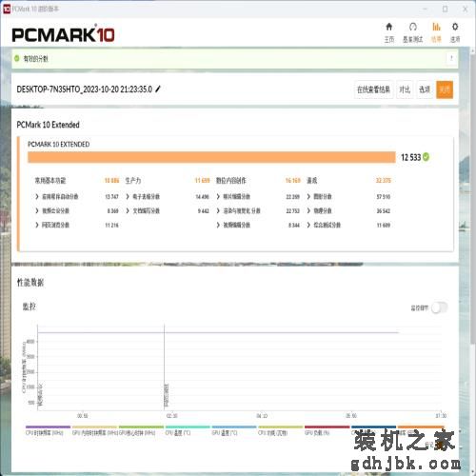476x476 pixels.
Task: Click the 游戏 category heading
Action: (x=311, y=181)
